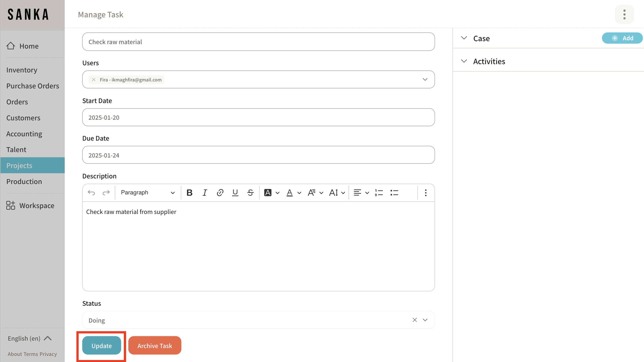This screenshot has height=362, width=644.
Task: Open the Paragraph style dropdown
Action: pos(147,193)
